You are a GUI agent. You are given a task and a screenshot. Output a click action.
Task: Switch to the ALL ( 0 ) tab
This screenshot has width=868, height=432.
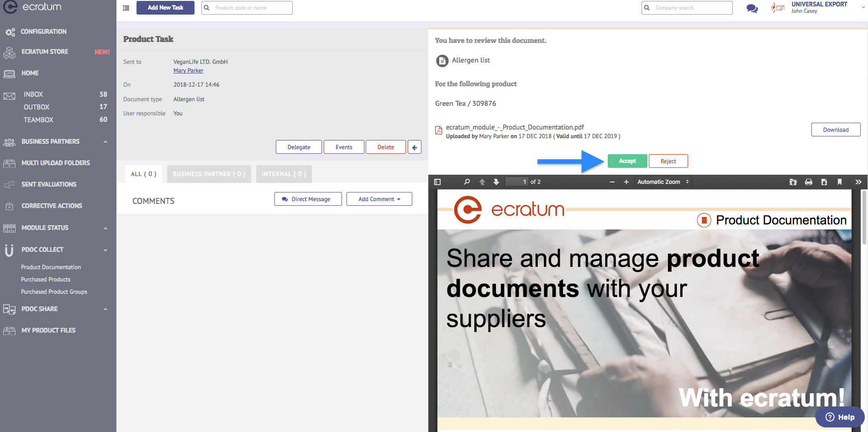(x=144, y=174)
